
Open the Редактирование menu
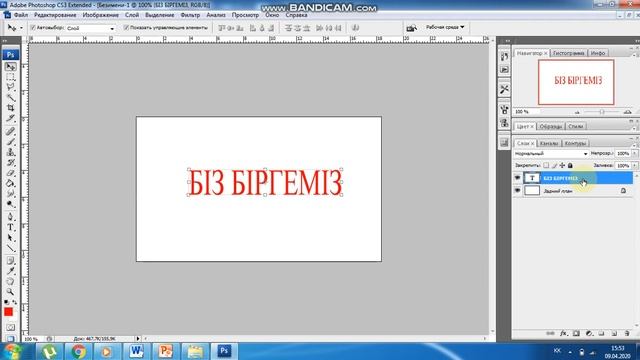click(55, 15)
